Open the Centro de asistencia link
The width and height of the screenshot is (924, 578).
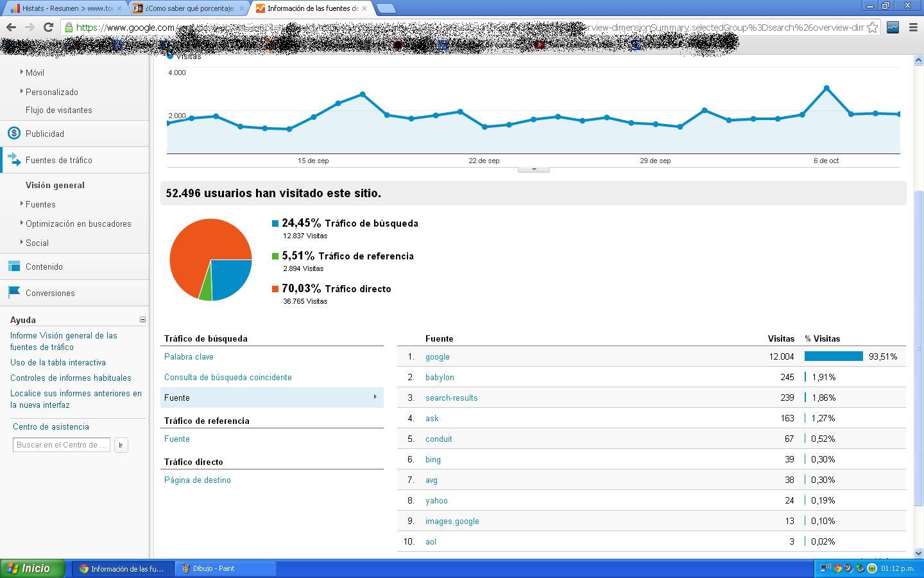(51, 426)
